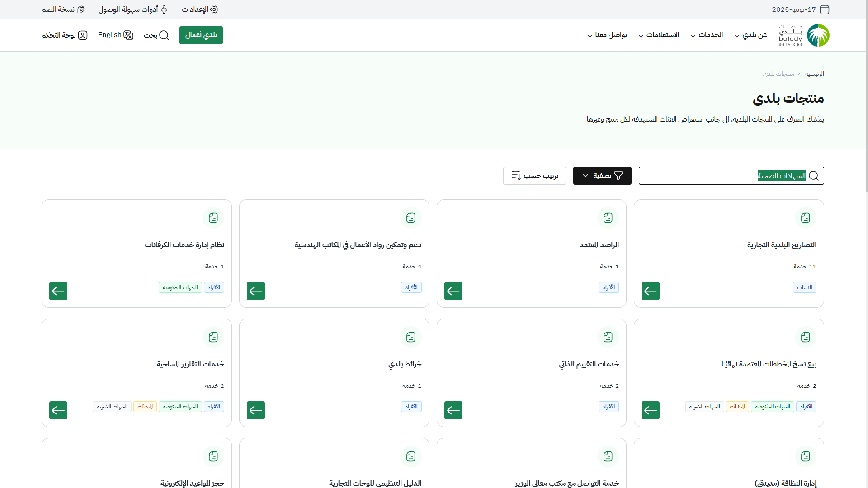Click the magnifier icon in the product search field
Image resolution: width=868 pixels, height=488 pixels.
(x=814, y=176)
